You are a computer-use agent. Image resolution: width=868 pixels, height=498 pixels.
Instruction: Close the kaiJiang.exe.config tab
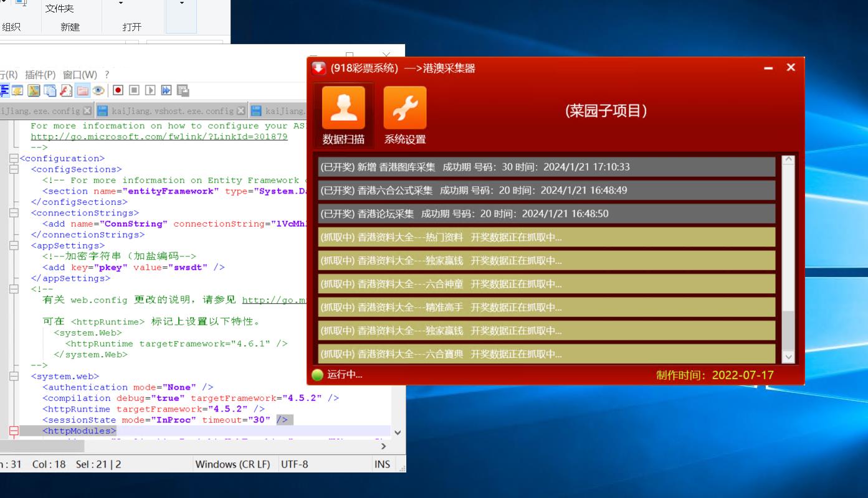tap(87, 111)
